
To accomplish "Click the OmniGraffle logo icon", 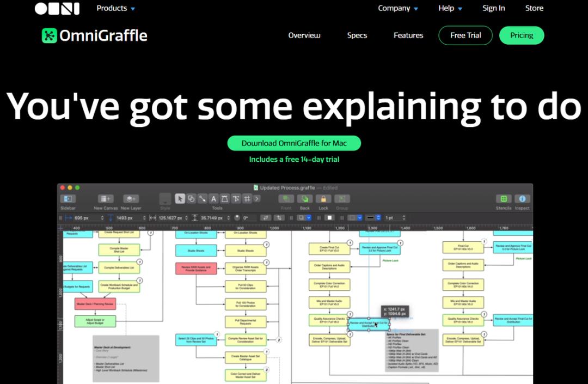I will 49,35.
